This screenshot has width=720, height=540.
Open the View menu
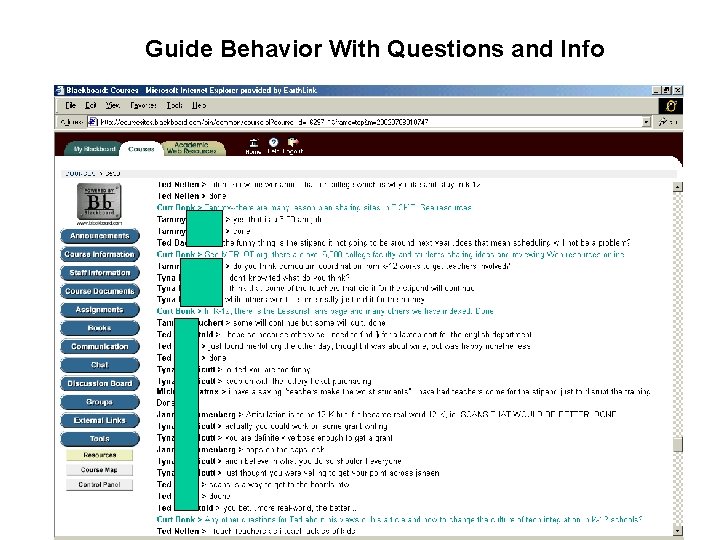(113, 105)
